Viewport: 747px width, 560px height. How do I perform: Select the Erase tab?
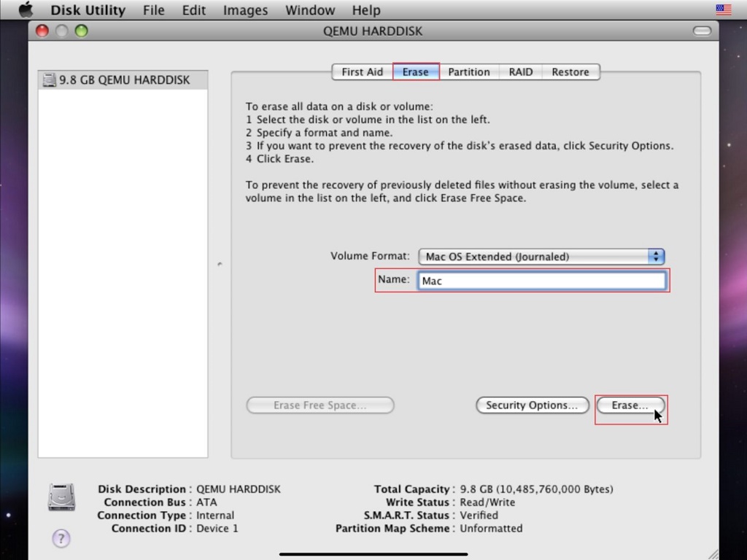coord(415,72)
